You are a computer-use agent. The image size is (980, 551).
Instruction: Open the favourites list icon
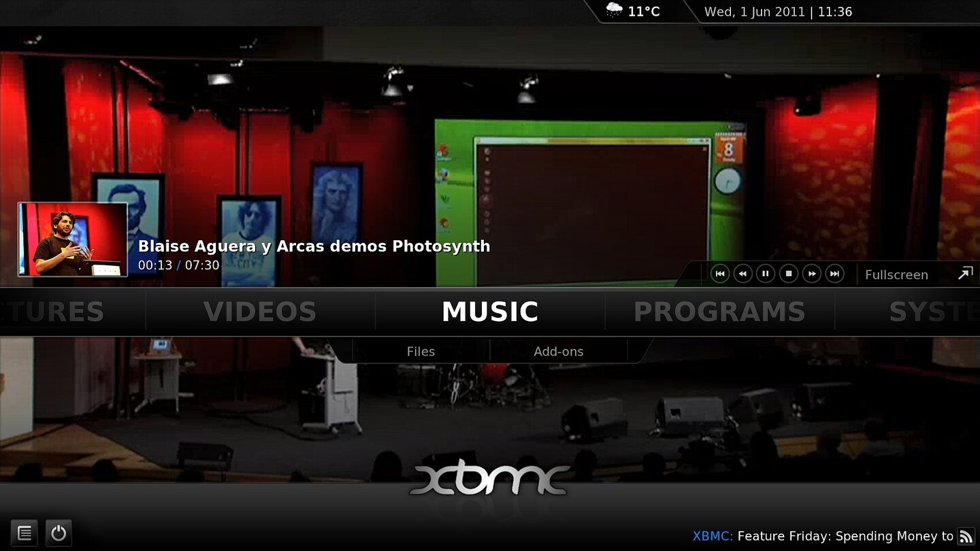[x=25, y=533]
